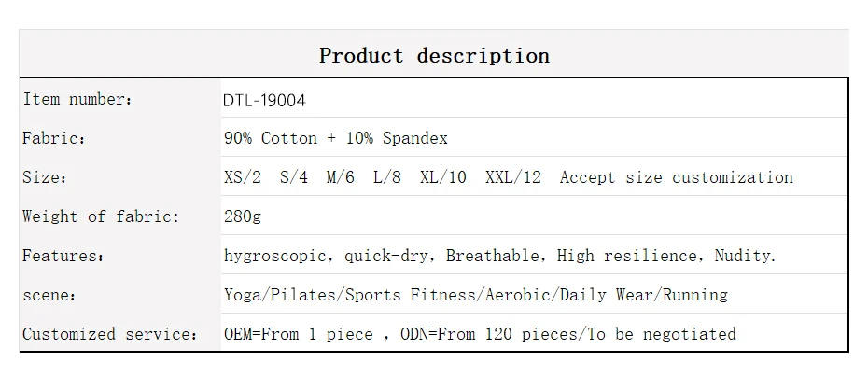Click the DTL-19004 item number value
The image size is (868, 377).
point(264,100)
